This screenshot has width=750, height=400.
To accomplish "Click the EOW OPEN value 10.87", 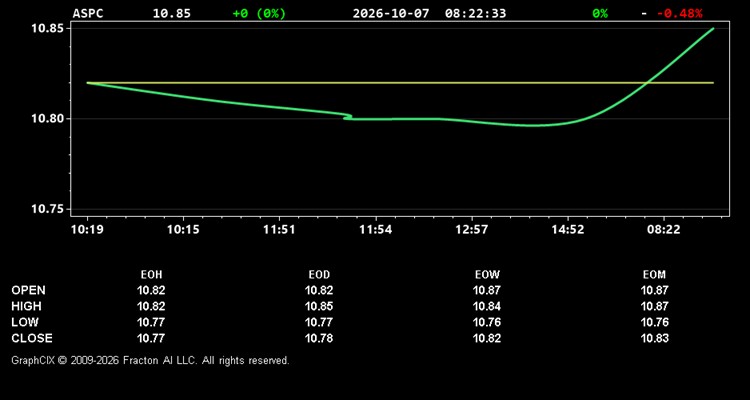I will tap(487, 290).
